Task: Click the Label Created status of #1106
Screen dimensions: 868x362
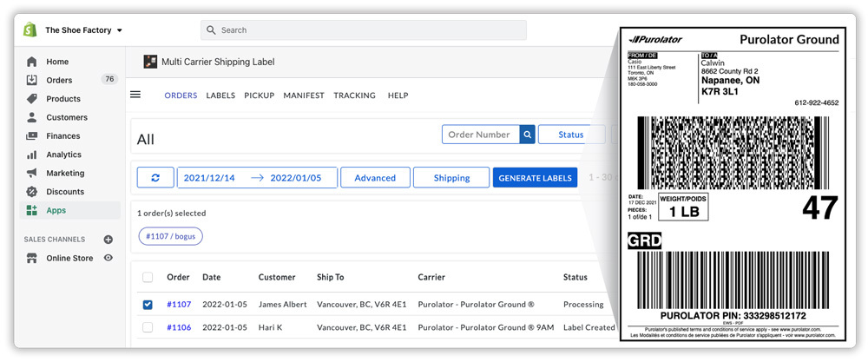Action: click(x=589, y=327)
